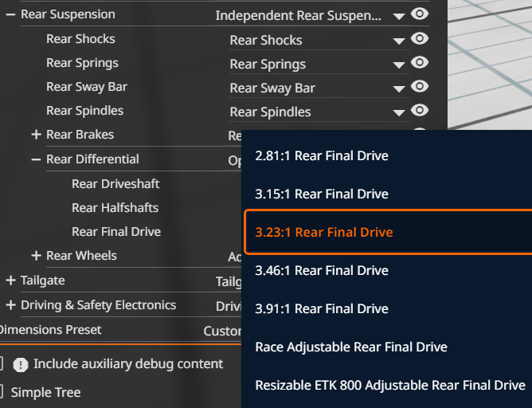The image size is (532, 408).
Task: Hide Rear Shocks using eye icon
Action: click(x=420, y=38)
